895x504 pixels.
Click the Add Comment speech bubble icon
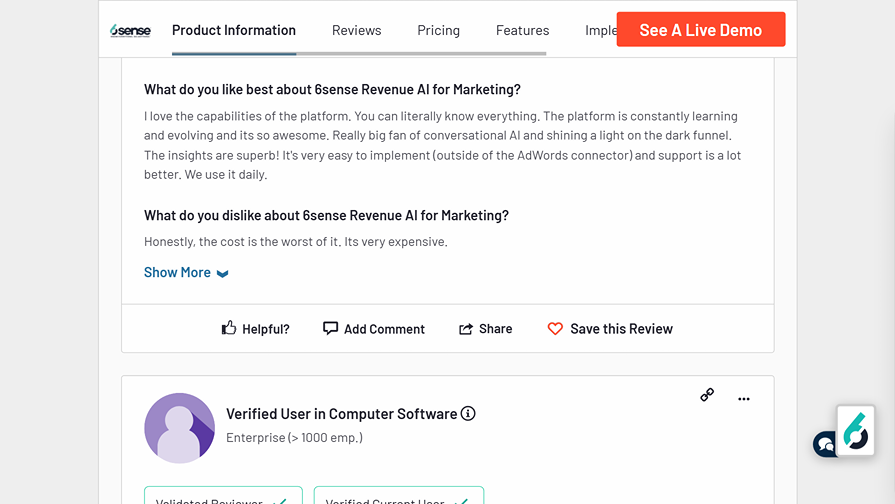[x=330, y=328]
